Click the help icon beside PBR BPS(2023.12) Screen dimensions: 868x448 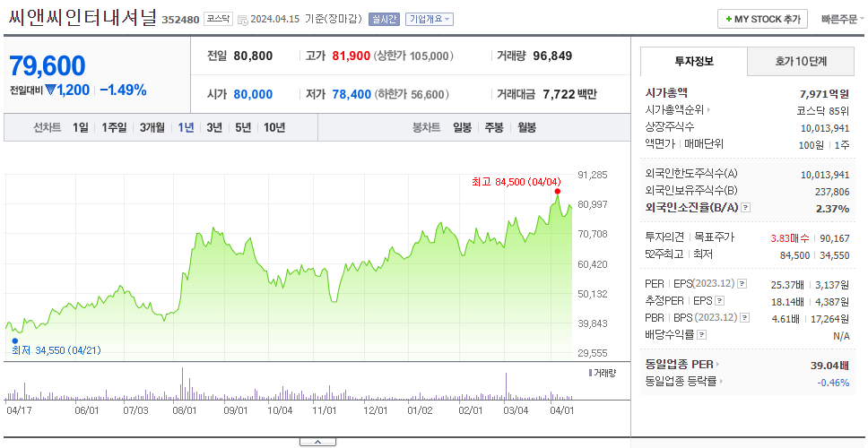[x=745, y=317]
